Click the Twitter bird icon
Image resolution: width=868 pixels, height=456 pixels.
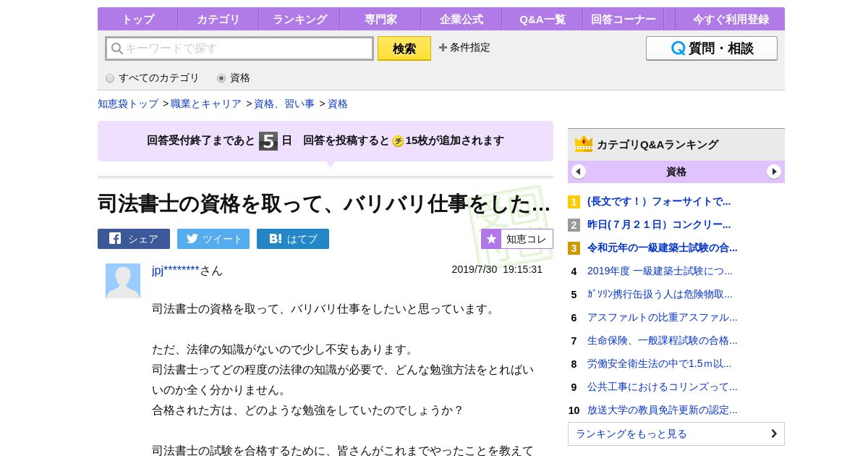tap(192, 239)
